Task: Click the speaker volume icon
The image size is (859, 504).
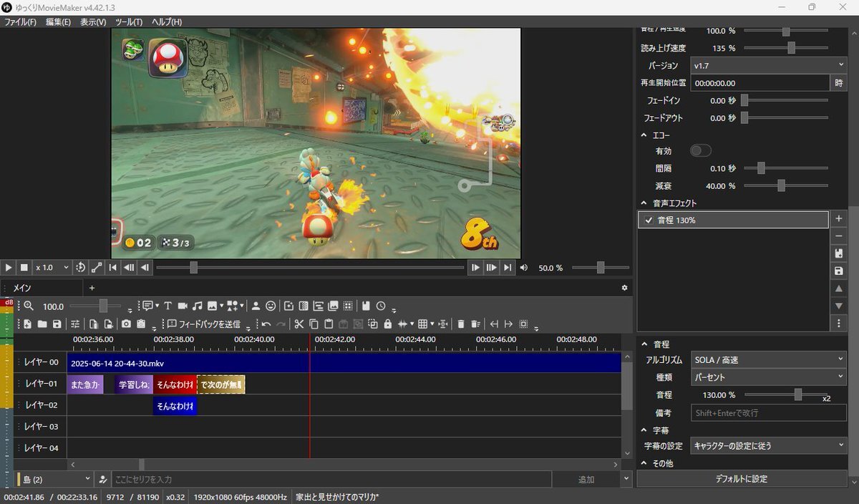Action: pos(524,268)
